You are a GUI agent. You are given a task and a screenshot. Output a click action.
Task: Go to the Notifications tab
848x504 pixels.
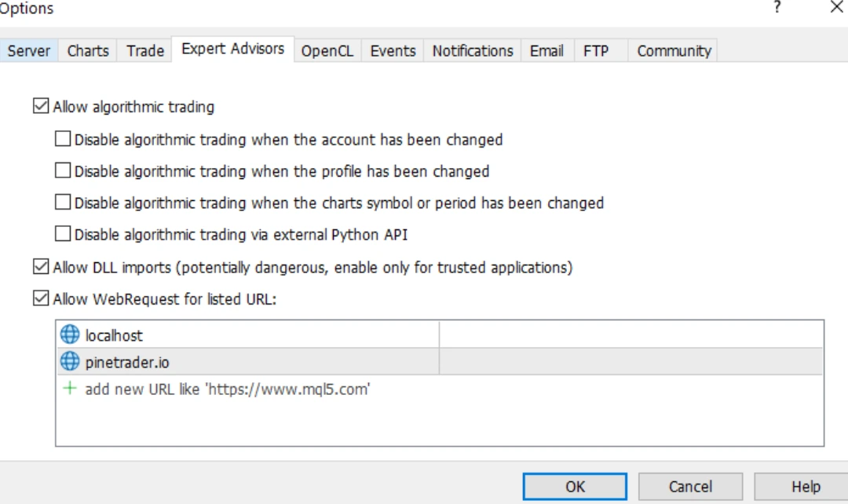click(x=473, y=51)
